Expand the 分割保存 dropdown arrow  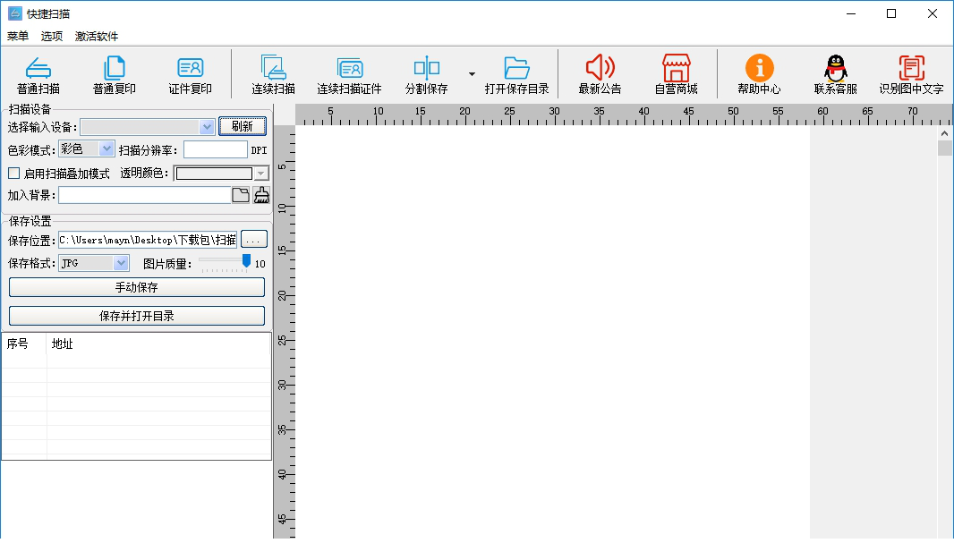472,74
